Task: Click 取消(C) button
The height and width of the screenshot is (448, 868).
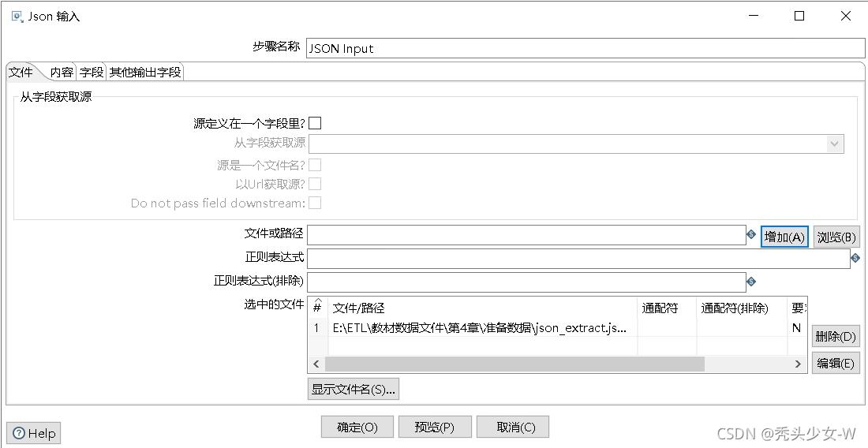Action: (513, 427)
